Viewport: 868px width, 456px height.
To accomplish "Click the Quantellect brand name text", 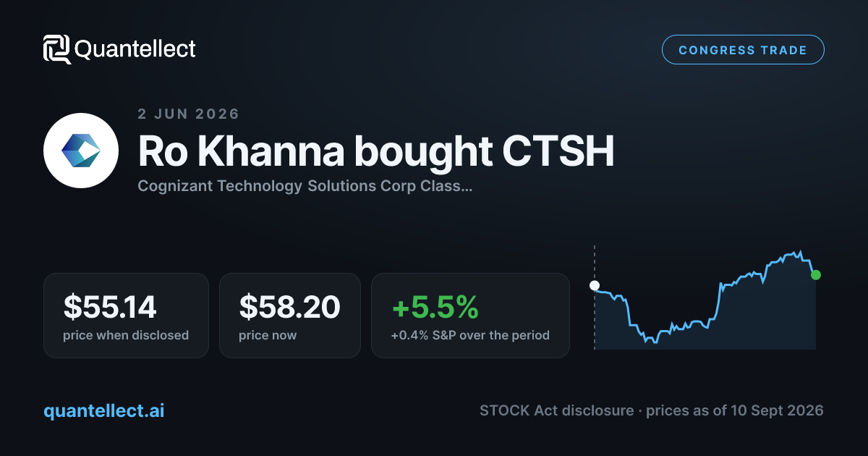I will tap(135, 49).
